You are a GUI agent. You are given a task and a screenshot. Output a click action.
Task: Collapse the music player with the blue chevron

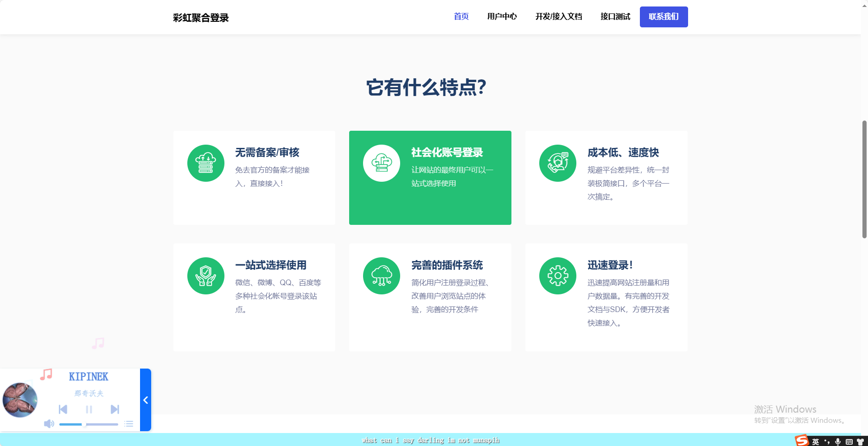coord(145,400)
